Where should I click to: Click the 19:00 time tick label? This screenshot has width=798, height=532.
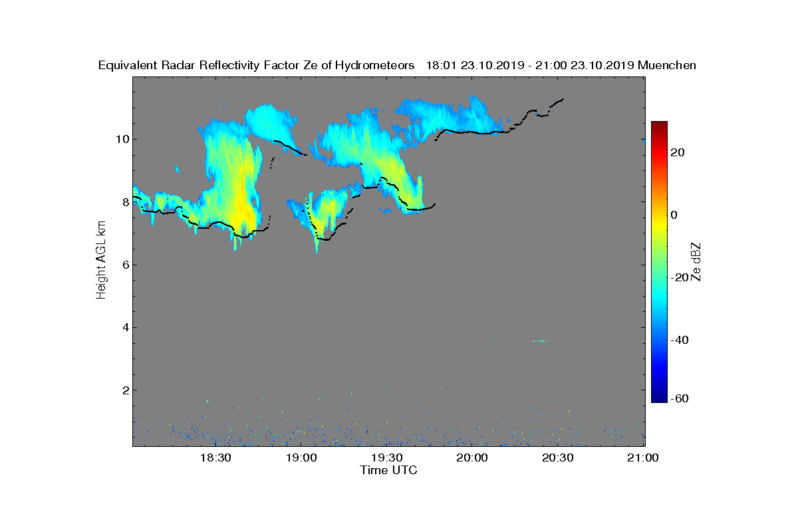(x=301, y=458)
